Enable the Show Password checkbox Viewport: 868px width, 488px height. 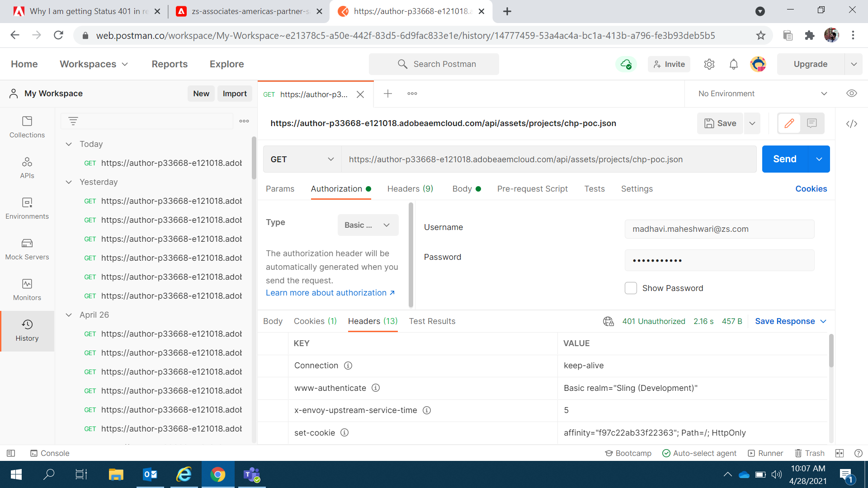(x=631, y=288)
